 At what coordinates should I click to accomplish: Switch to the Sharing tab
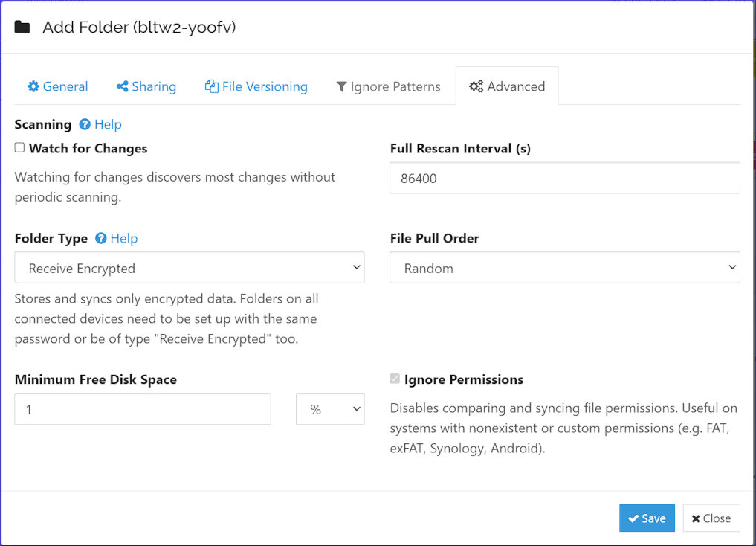pos(146,86)
